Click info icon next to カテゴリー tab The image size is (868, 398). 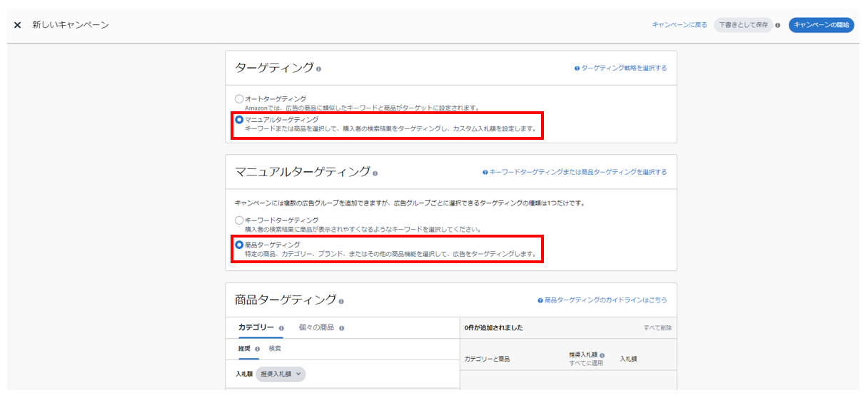tap(281, 329)
